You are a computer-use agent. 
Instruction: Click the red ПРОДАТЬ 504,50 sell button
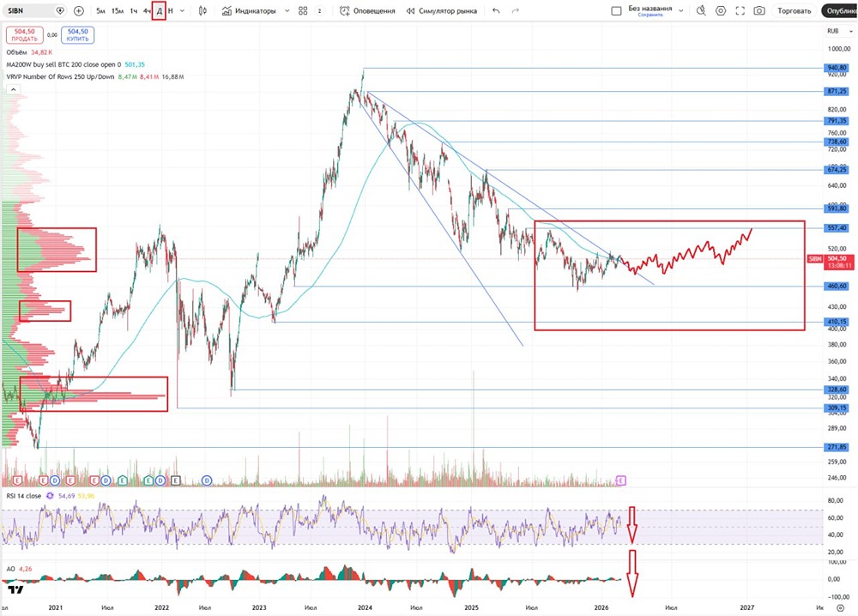25,35
